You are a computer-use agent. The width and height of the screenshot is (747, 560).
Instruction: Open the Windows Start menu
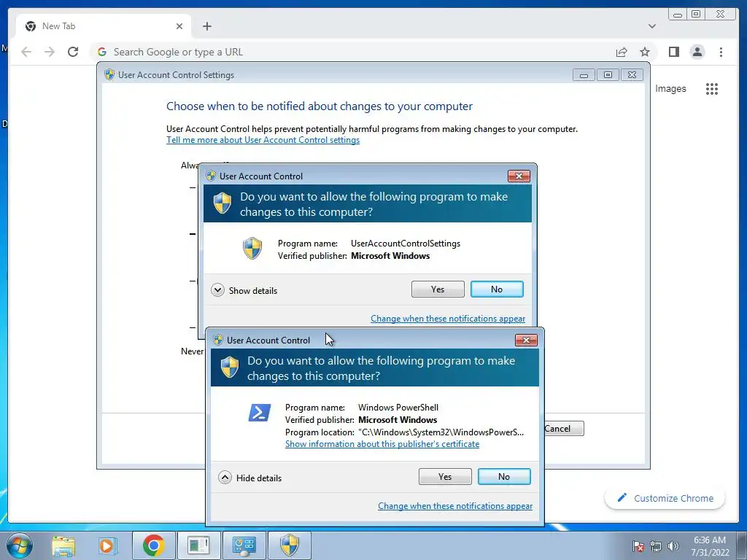(20, 545)
